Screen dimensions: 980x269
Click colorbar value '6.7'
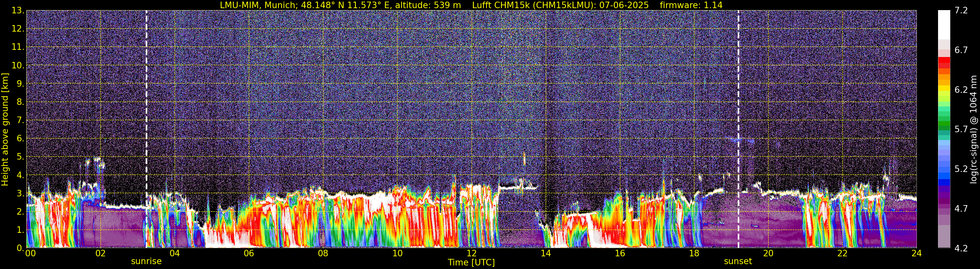pyautogui.click(x=961, y=50)
